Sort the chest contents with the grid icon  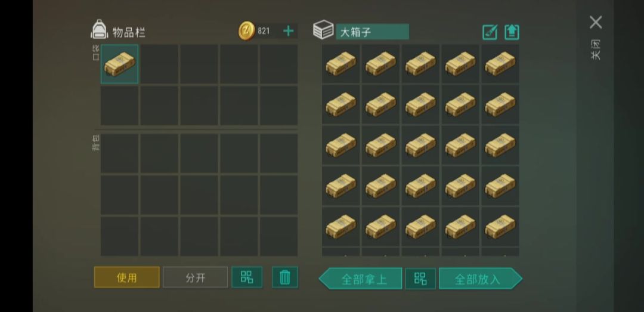(x=420, y=278)
